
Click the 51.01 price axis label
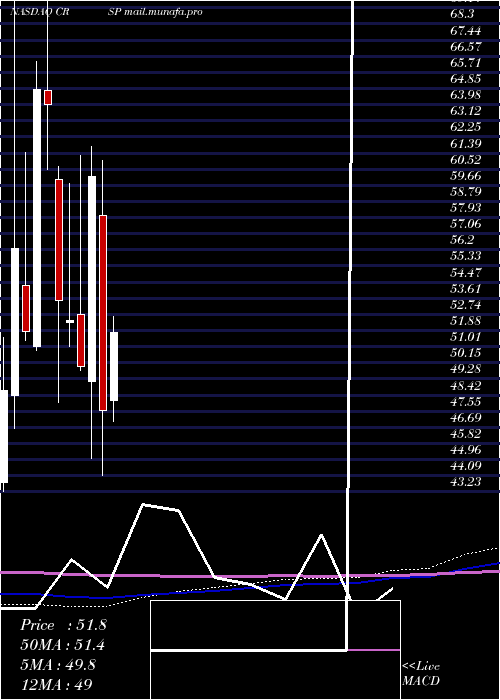[466, 337]
